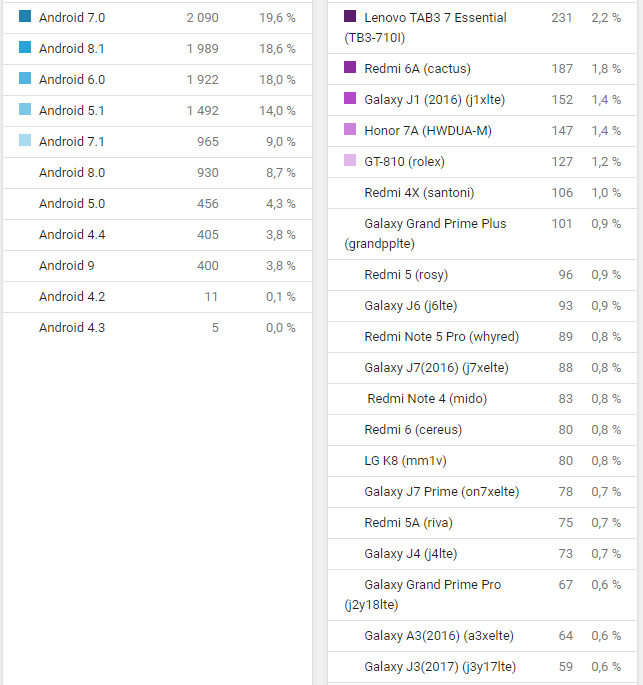The width and height of the screenshot is (643, 685).
Task: Click the GT-810 (rolex) swatch
Action: [350, 160]
